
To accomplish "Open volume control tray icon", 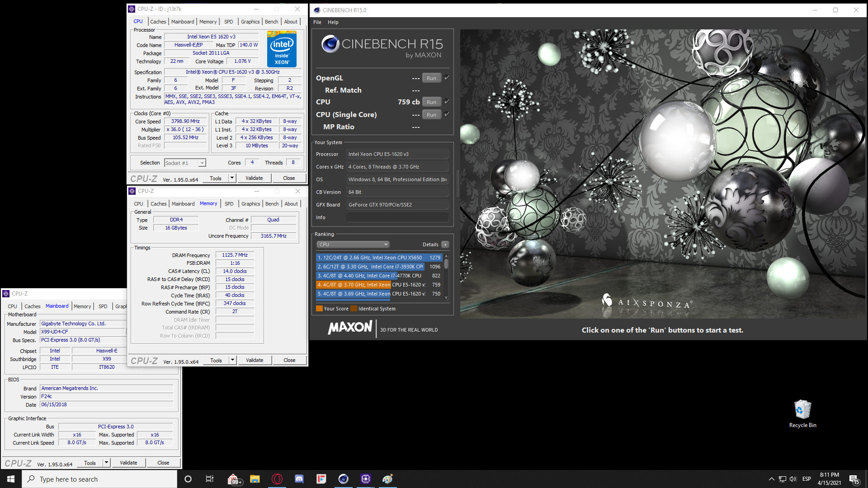I will pos(793,479).
